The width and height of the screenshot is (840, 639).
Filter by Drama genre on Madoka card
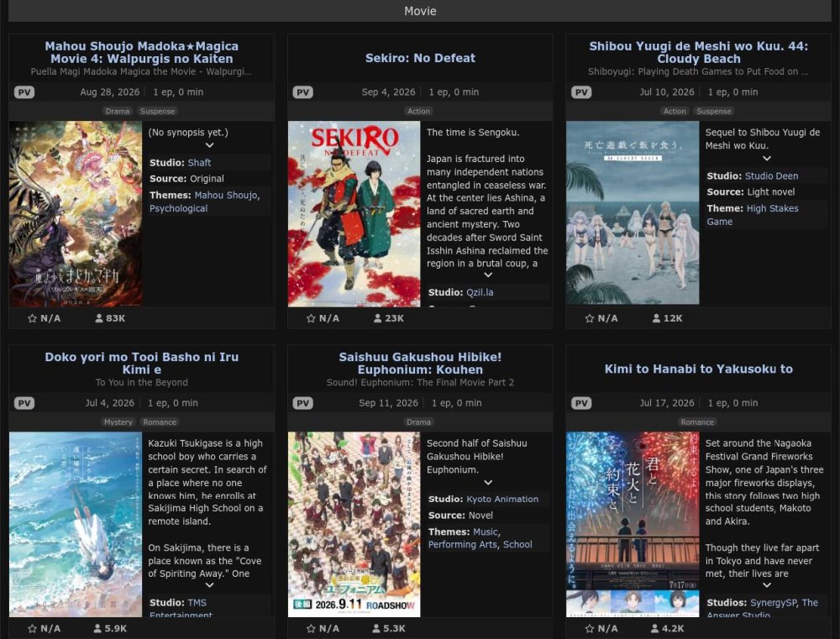(x=118, y=112)
